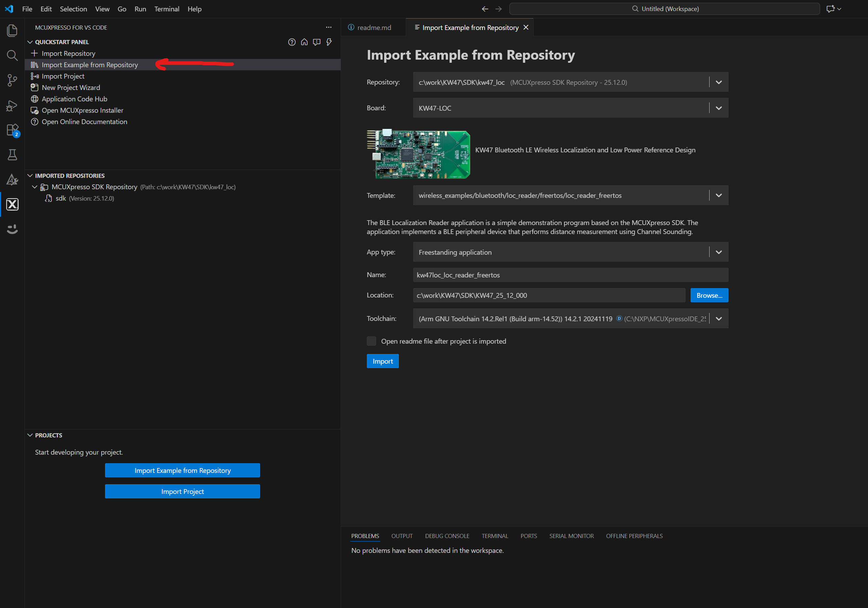Click the Location path input field

pos(549,295)
